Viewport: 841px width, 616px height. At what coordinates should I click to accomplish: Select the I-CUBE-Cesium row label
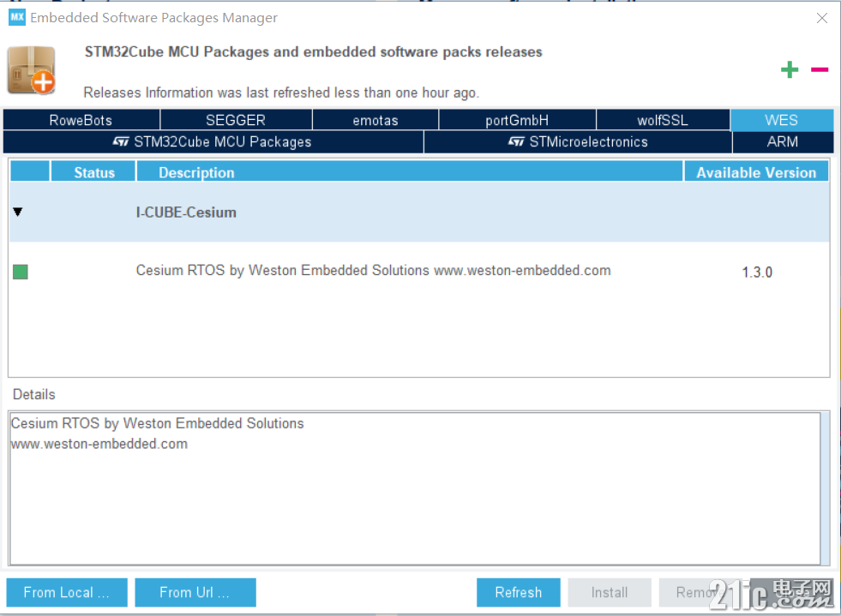tap(186, 212)
